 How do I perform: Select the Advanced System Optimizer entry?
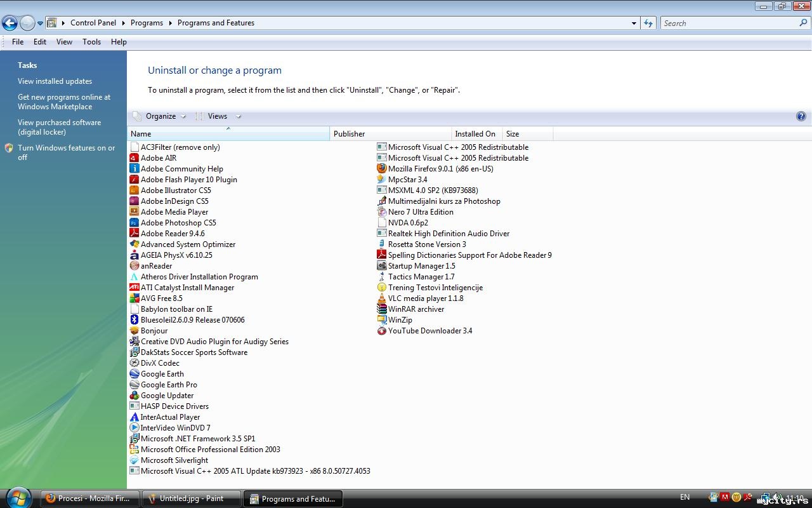click(x=182, y=244)
